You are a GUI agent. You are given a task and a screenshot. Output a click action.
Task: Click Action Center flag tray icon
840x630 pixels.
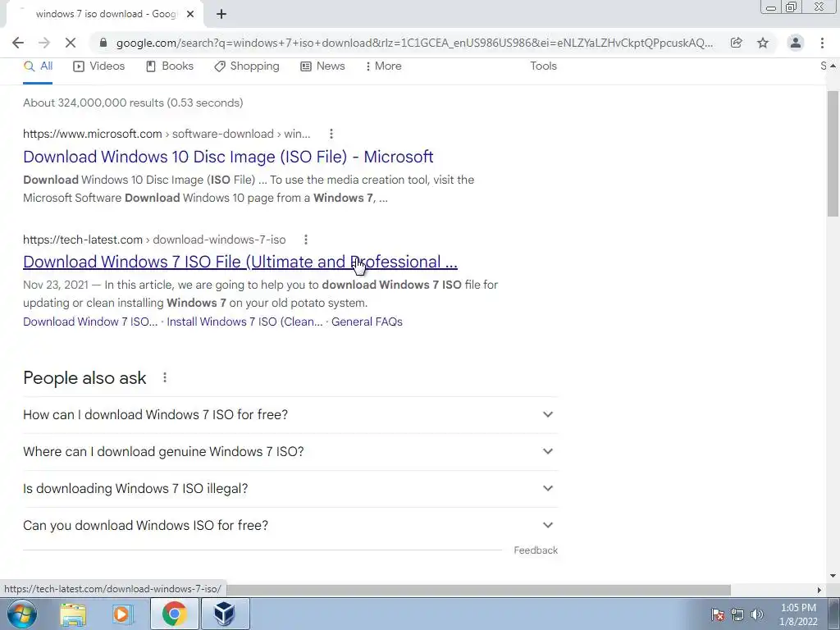[x=718, y=614]
